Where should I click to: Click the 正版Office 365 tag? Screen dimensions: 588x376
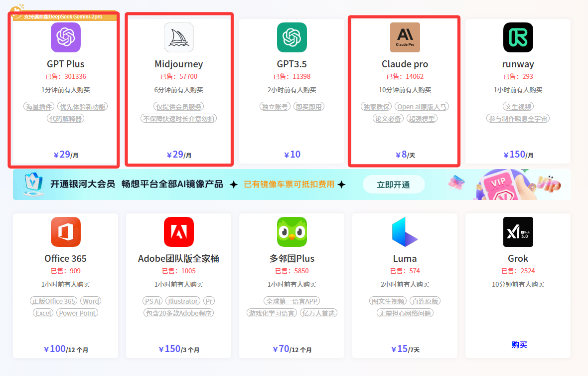coord(54,301)
